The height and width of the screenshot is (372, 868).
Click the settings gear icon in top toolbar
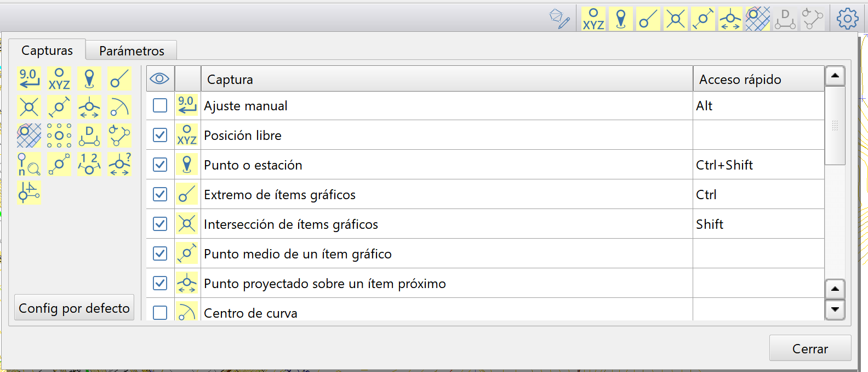coord(847,19)
